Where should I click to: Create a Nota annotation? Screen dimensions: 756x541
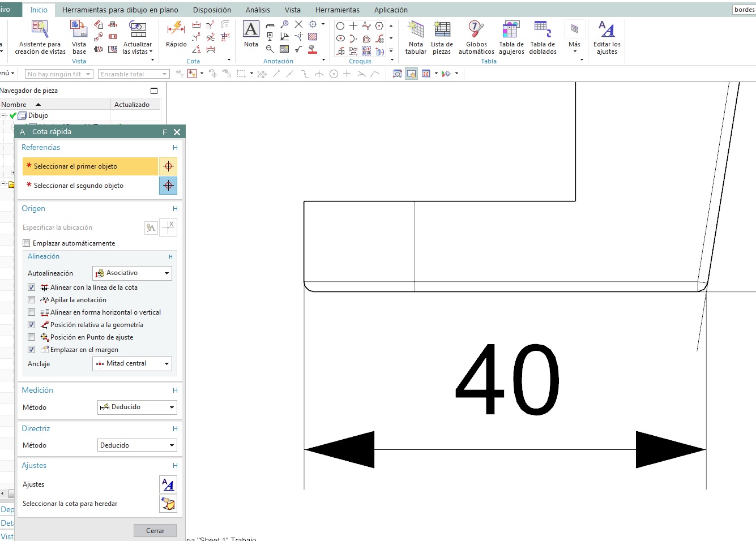point(251,35)
